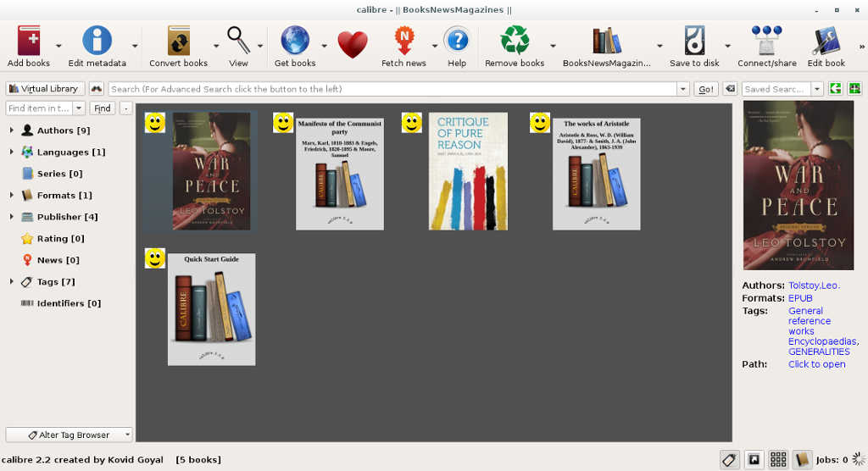Open the Alter Tag Browser dropdown
The image size is (868, 471).
pos(70,435)
